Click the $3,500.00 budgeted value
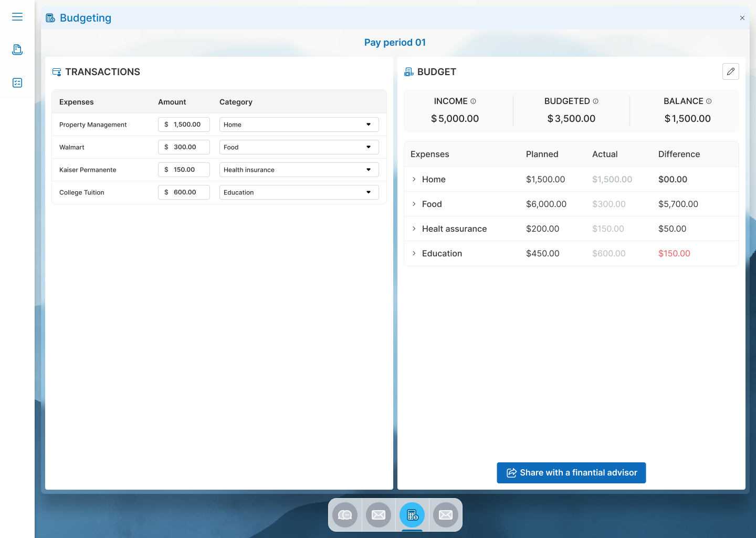 (x=571, y=119)
